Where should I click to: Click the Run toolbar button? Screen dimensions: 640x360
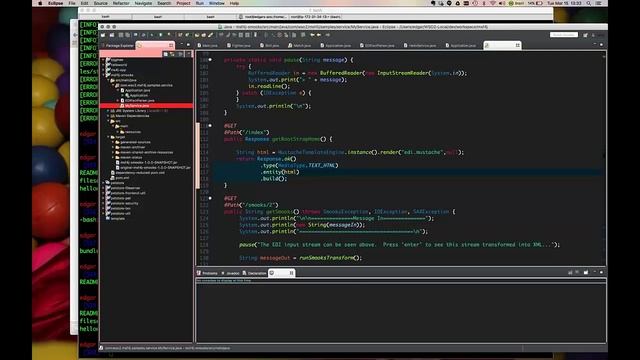[161, 36]
